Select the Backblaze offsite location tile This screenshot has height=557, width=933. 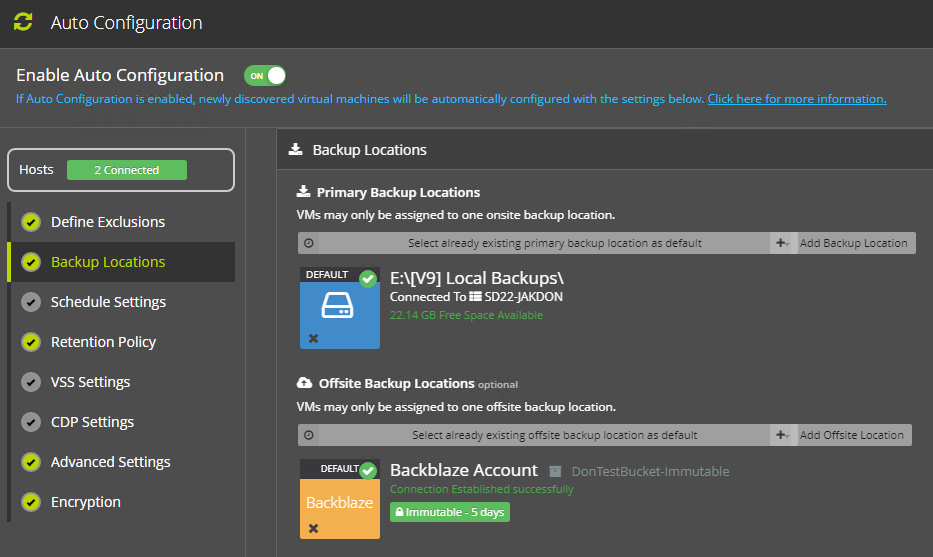[x=340, y=499]
